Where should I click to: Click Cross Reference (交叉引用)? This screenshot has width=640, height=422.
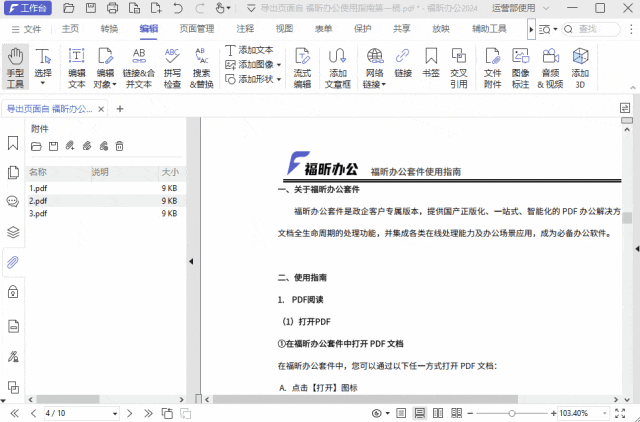[459, 67]
